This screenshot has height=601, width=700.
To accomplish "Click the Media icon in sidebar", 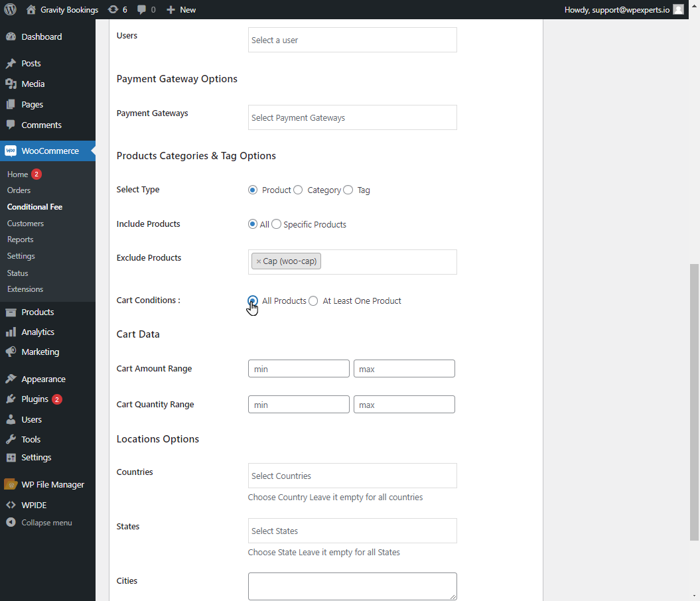I will (11, 84).
